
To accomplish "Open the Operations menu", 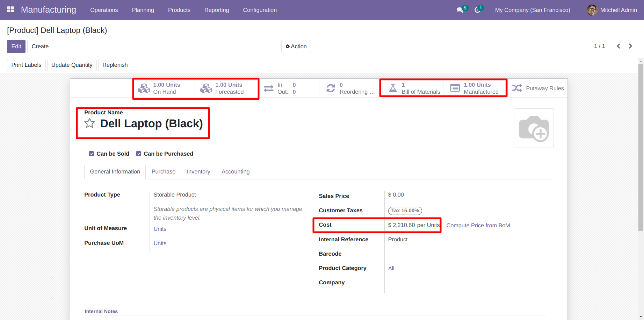I will tap(104, 10).
